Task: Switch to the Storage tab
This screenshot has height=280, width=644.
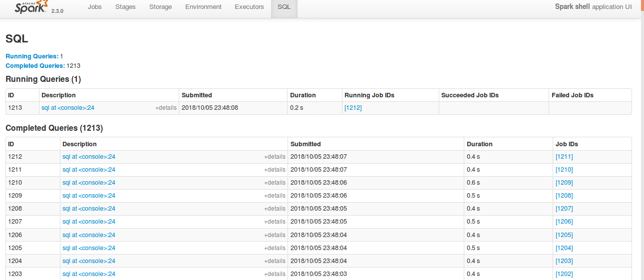Action: point(161,7)
